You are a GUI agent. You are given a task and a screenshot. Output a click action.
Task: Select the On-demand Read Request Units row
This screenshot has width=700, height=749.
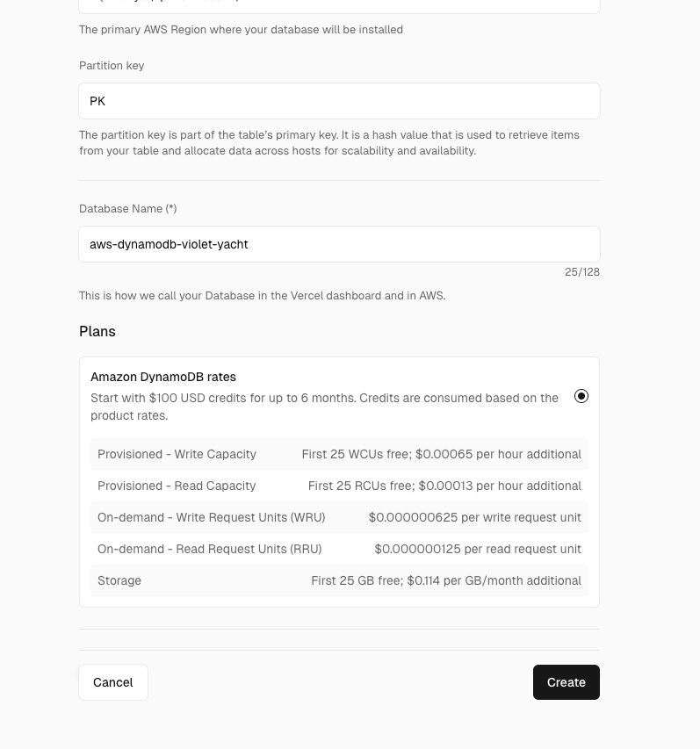(x=339, y=549)
